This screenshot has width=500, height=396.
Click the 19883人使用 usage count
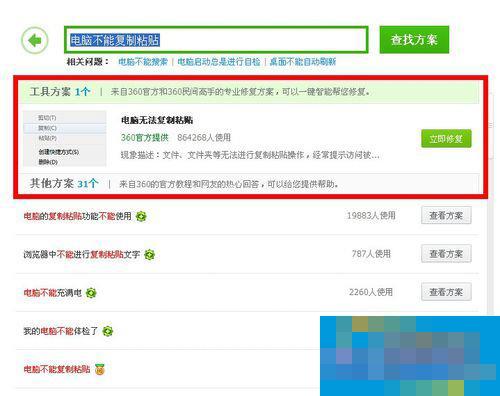371,215
